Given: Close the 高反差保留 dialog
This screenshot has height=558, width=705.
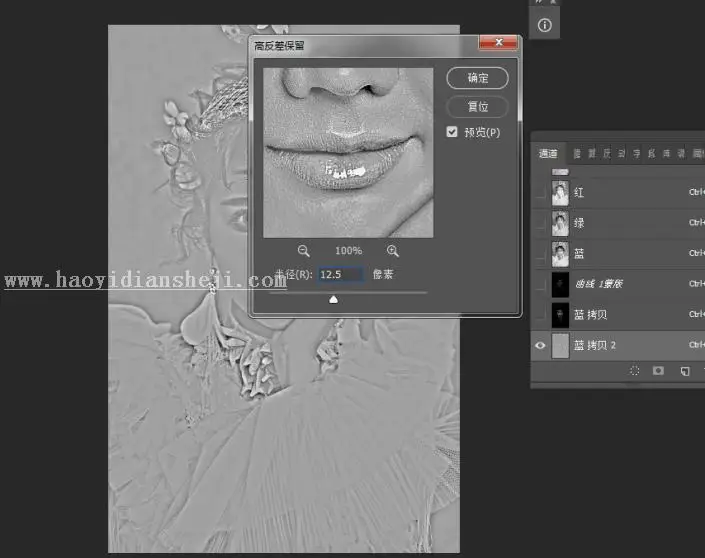Looking at the screenshot, I should click(x=498, y=42).
